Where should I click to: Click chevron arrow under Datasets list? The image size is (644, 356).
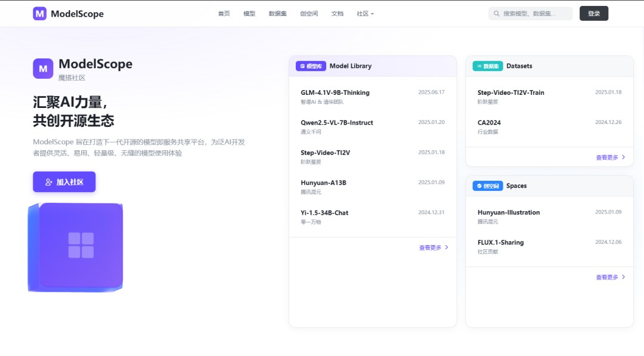tap(624, 157)
